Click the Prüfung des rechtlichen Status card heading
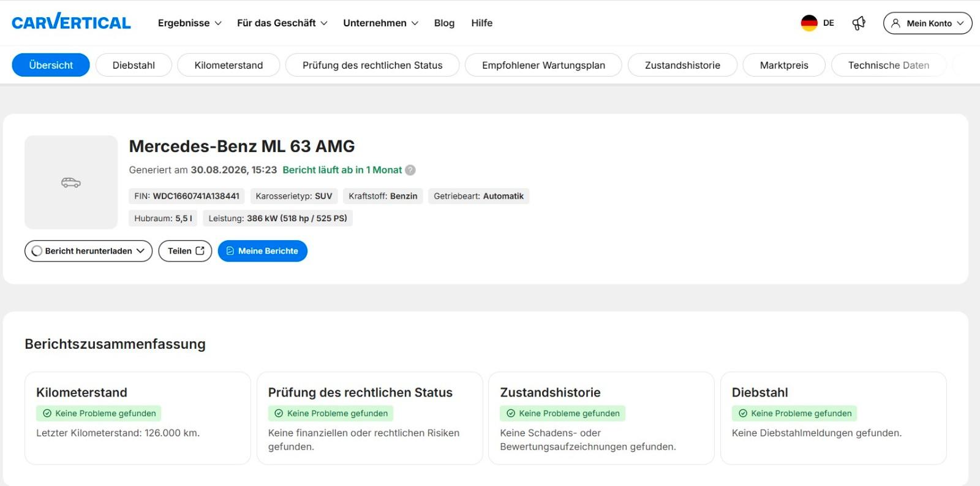Screen dimensions: 980x486 point(360,393)
